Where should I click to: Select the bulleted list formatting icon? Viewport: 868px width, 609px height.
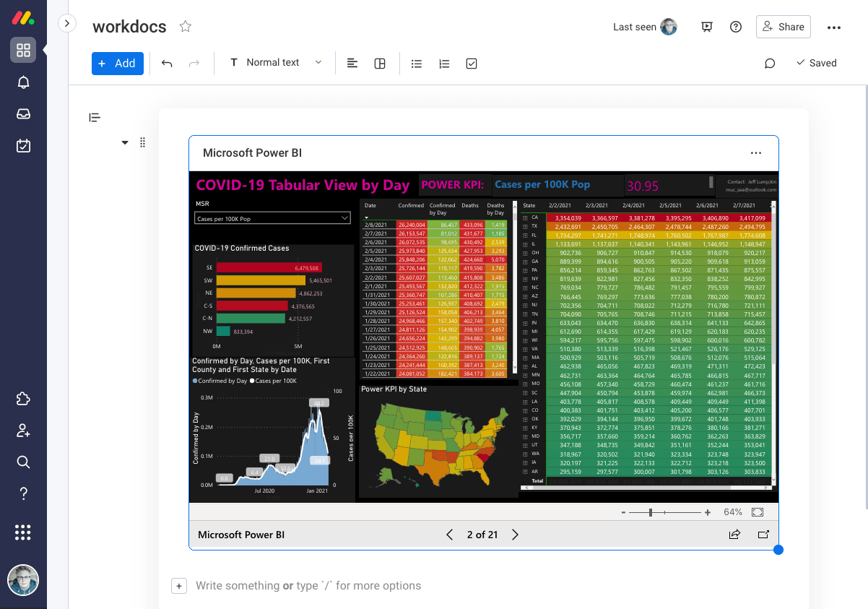(417, 64)
